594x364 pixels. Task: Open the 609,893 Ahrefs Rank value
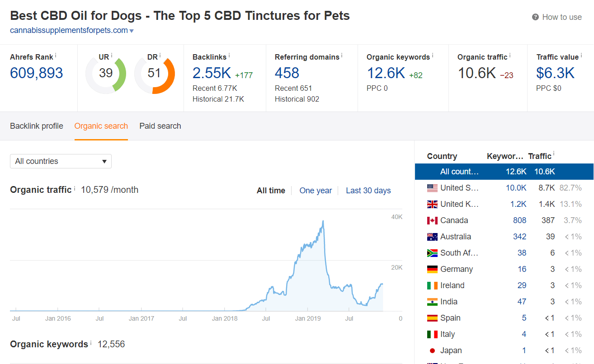37,73
